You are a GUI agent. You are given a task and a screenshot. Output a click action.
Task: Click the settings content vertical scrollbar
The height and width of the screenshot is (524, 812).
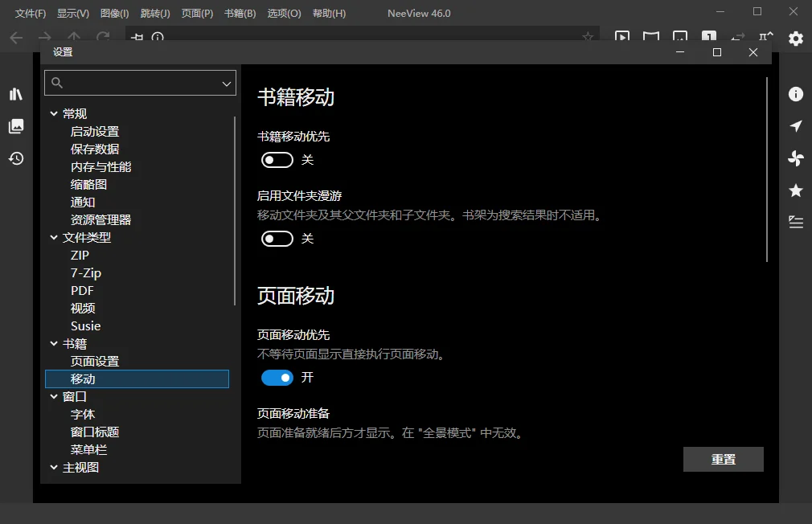pos(766,170)
